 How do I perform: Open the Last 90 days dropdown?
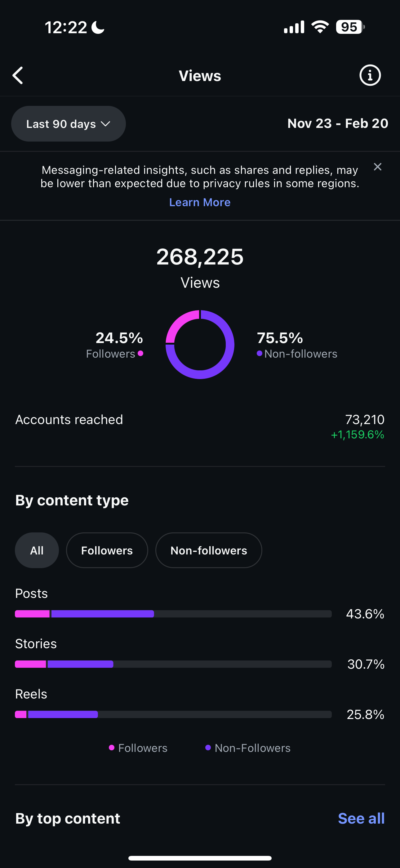tap(68, 124)
